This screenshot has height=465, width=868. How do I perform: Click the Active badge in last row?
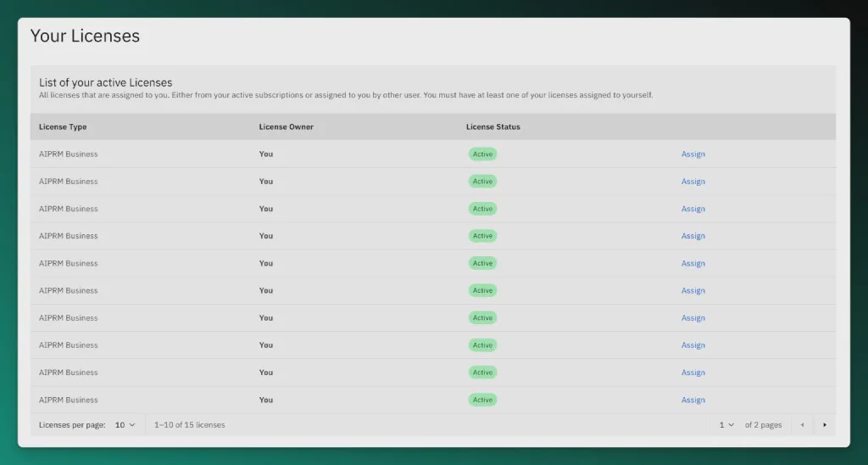[482, 400]
